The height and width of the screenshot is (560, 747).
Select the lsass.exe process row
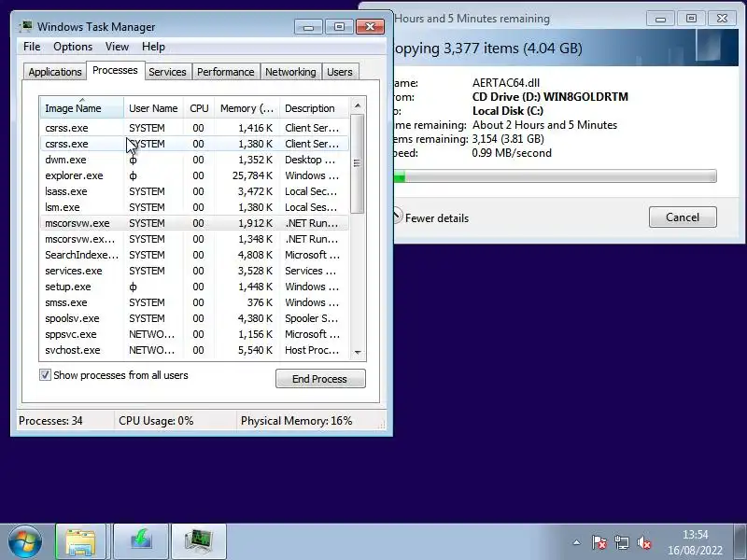pyautogui.click(x=194, y=191)
